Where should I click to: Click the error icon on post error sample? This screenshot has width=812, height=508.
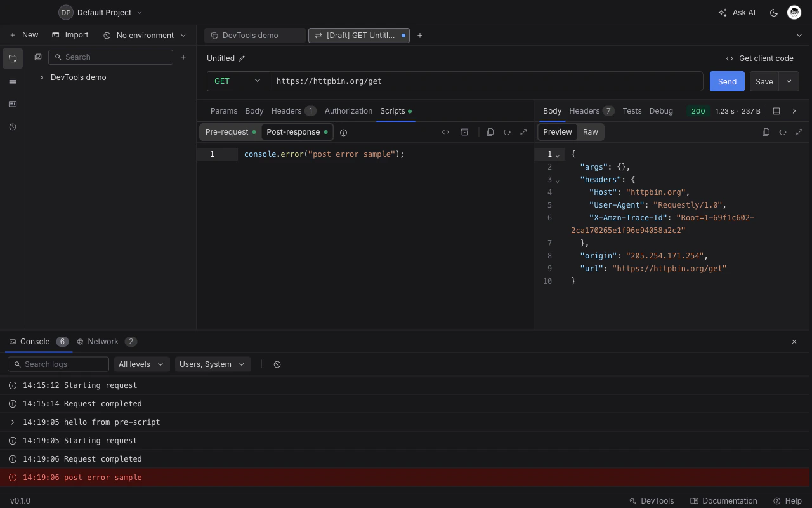13,478
